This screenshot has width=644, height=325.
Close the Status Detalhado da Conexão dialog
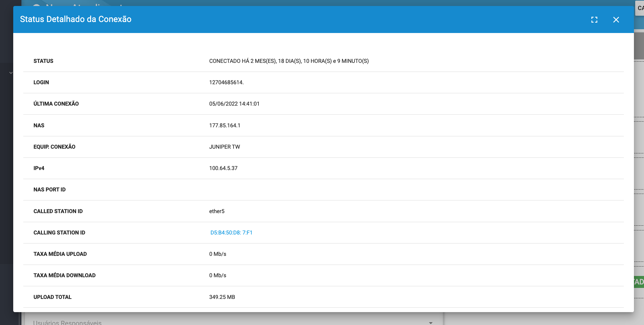click(x=616, y=20)
